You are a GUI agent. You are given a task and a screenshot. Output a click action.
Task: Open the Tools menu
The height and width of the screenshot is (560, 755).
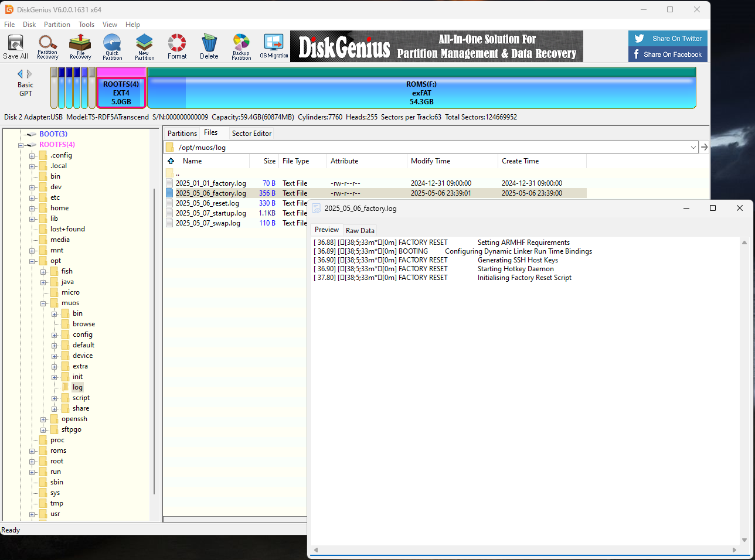(86, 25)
